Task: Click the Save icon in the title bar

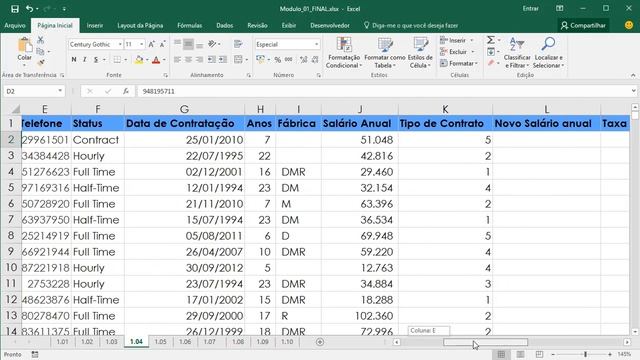Action: (x=15, y=9)
